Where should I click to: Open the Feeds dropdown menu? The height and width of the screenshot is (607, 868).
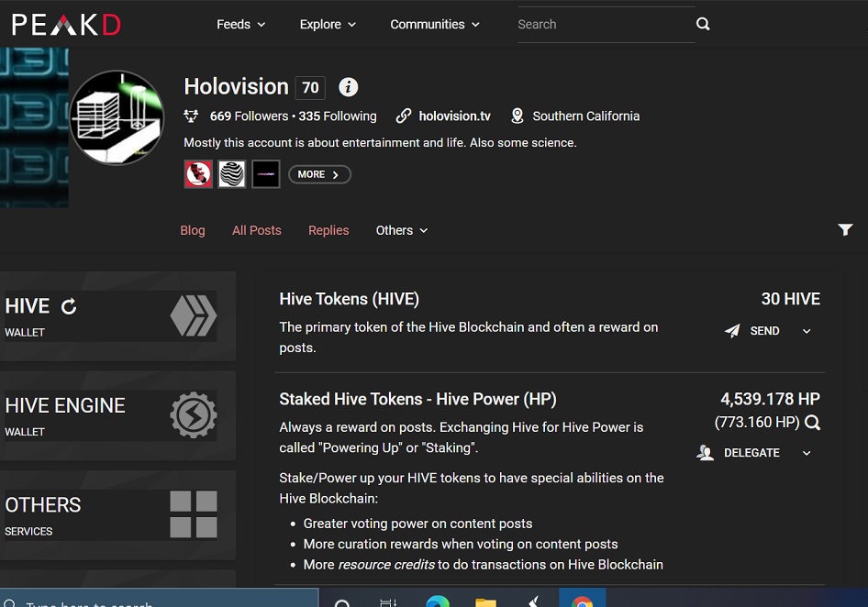click(240, 25)
